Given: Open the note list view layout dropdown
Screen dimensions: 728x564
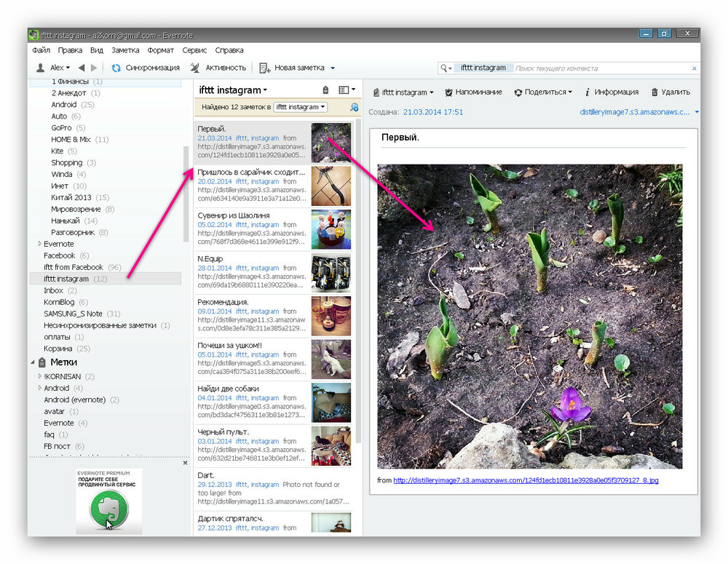Looking at the screenshot, I should [x=347, y=90].
